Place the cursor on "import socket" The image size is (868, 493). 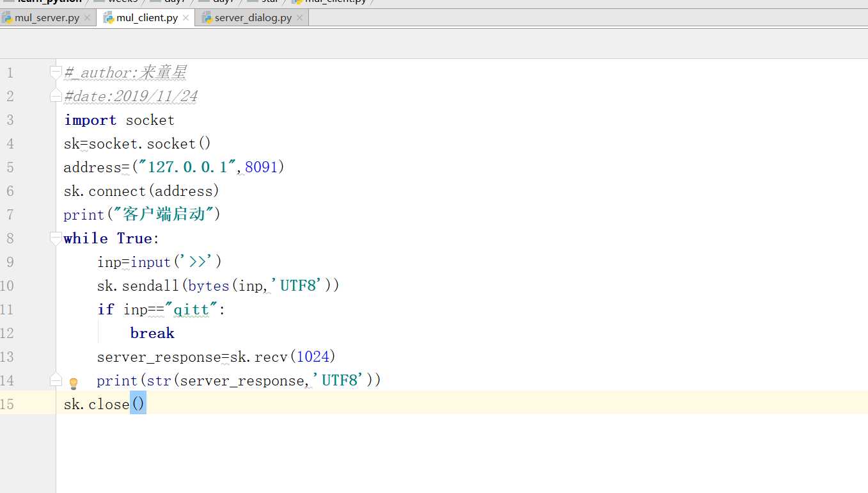(x=119, y=120)
